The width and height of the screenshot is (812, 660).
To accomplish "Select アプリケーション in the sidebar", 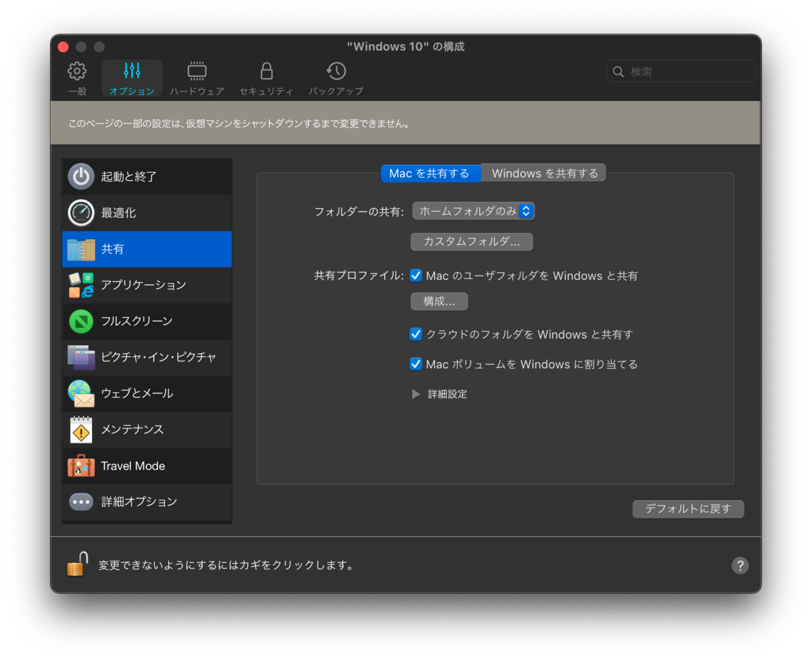I will click(x=147, y=285).
